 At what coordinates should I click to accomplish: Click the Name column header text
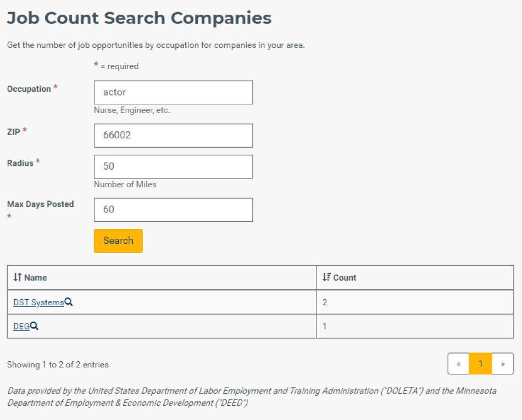point(36,278)
